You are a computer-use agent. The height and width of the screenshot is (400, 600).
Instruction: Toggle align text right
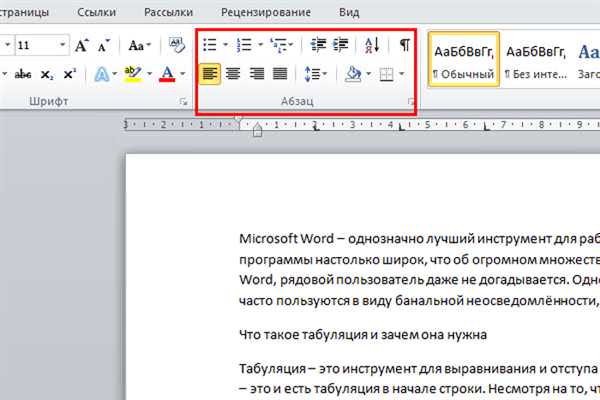(x=256, y=73)
